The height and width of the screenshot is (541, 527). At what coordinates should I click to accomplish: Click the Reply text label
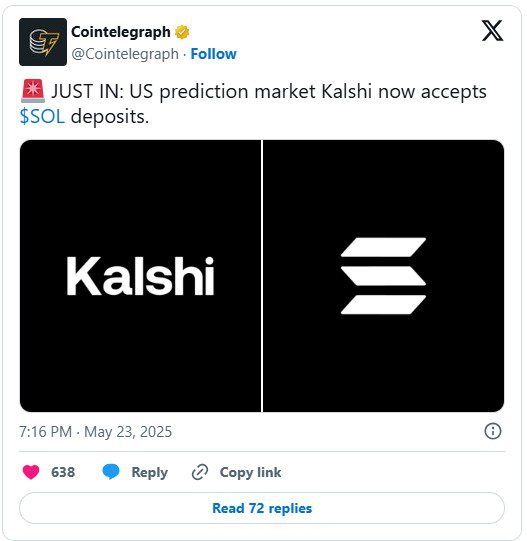point(149,472)
